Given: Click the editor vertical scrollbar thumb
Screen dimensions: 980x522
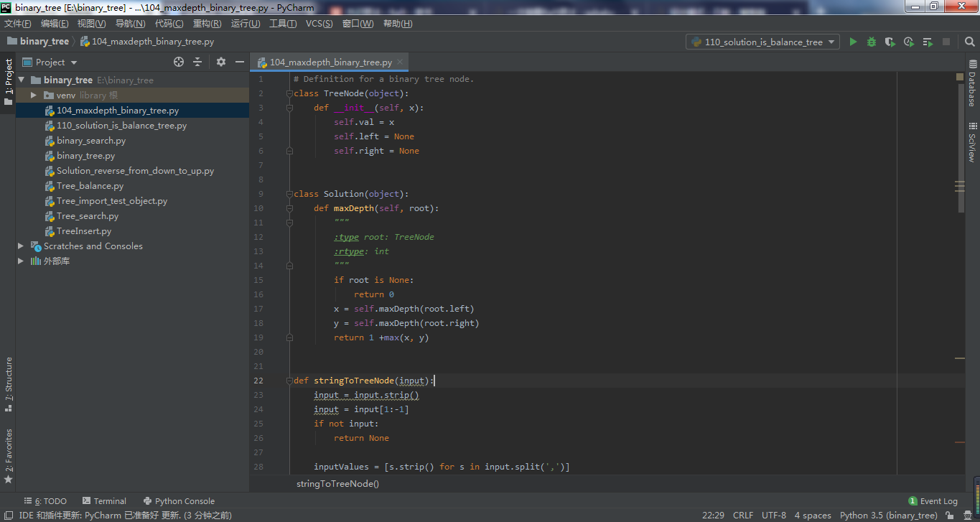Looking at the screenshot, I should coord(961,147).
